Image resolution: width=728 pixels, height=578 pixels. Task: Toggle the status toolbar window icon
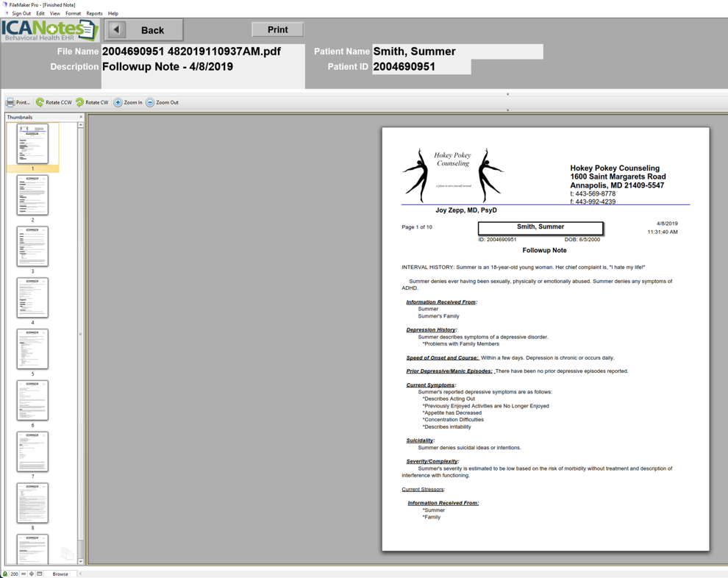(40, 574)
